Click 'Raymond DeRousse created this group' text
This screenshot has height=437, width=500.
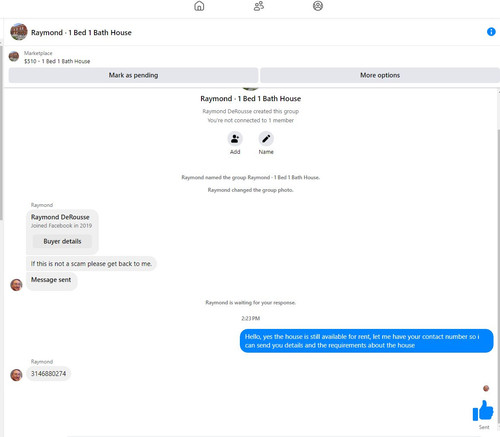click(x=251, y=111)
